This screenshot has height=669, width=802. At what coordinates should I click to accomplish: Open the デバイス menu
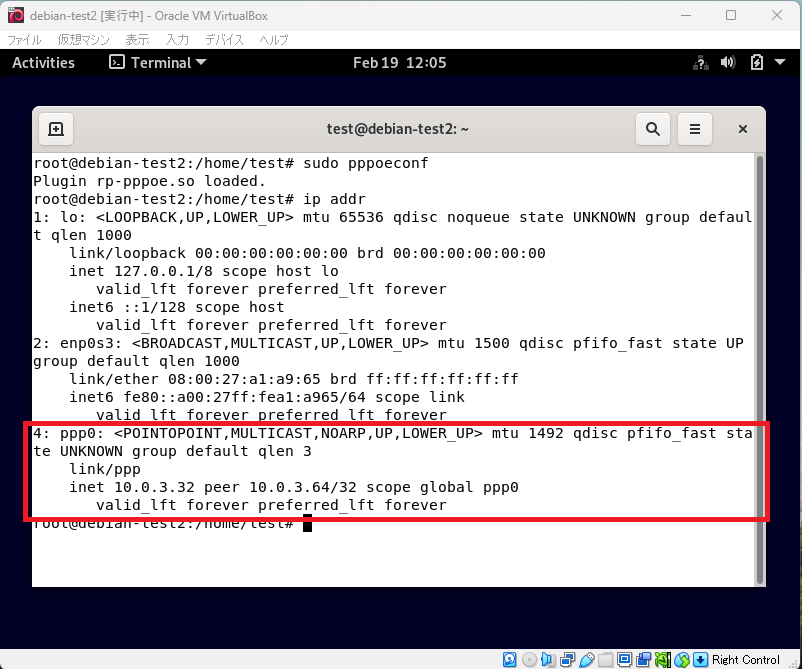[224, 39]
